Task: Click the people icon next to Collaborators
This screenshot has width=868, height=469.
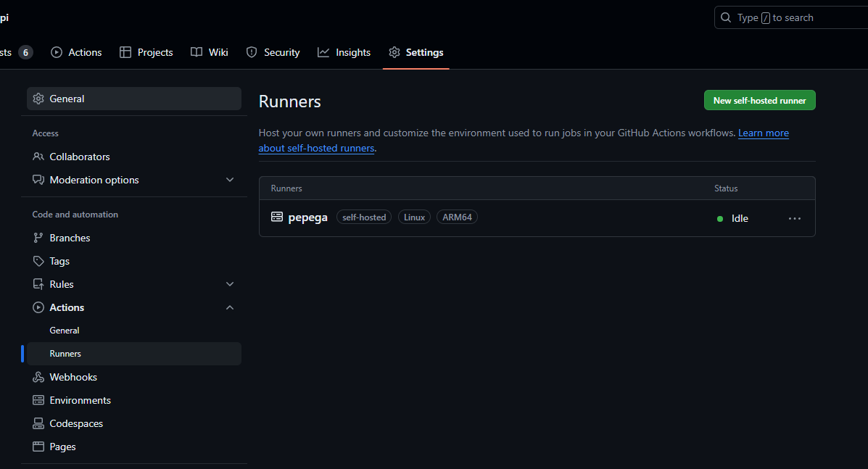Action: pos(38,157)
